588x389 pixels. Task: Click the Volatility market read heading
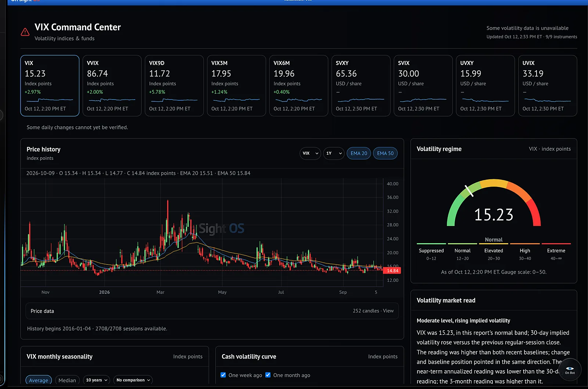tap(446, 300)
